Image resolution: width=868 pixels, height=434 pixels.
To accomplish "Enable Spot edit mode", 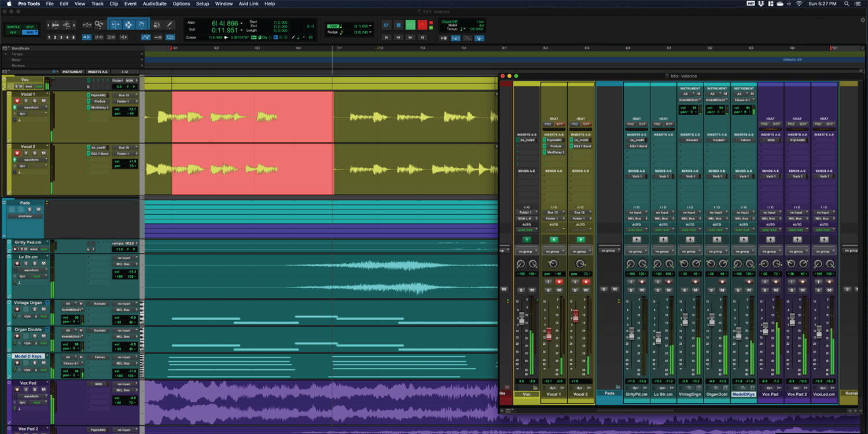I will pos(29,27).
